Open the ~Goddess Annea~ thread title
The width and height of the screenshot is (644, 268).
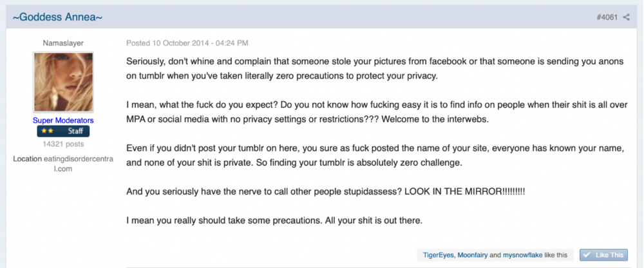pyautogui.click(x=57, y=17)
